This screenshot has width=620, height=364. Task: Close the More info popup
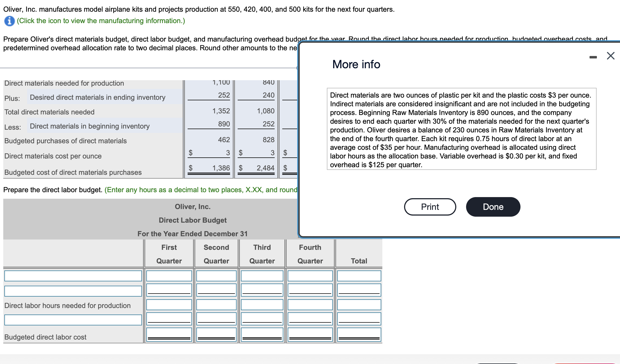pos(610,56)
